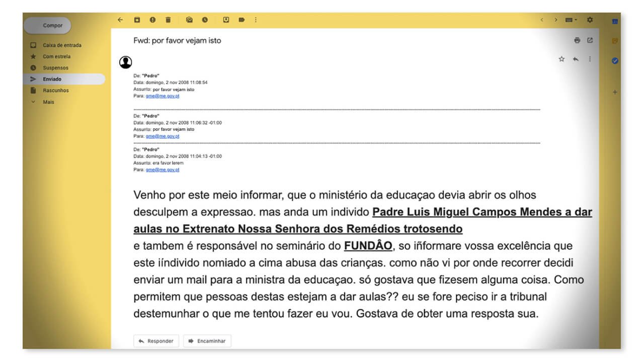
Task: Add a side panel add-on with plus
Action: click(615, 93)
